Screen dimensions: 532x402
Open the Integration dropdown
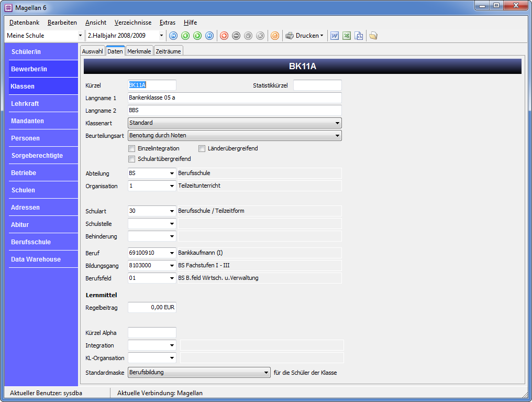[172, 345]
